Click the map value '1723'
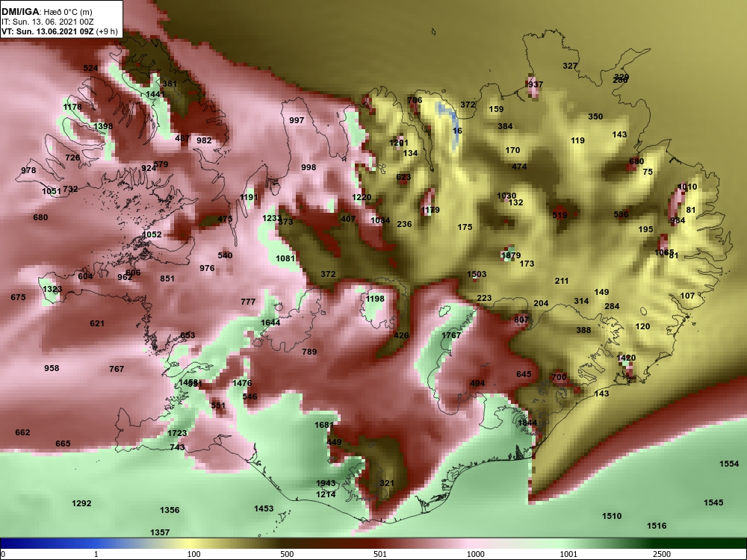 (177, 433)
